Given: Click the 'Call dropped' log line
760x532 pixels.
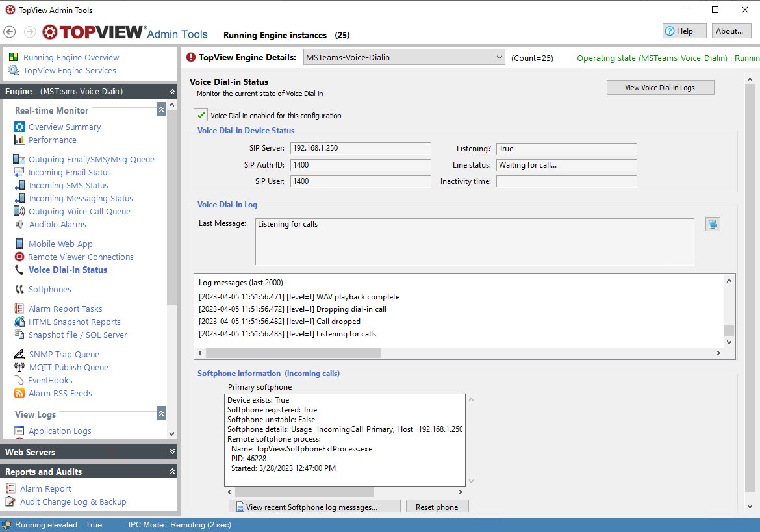Looking at the screenshot, I should (280, 322).
